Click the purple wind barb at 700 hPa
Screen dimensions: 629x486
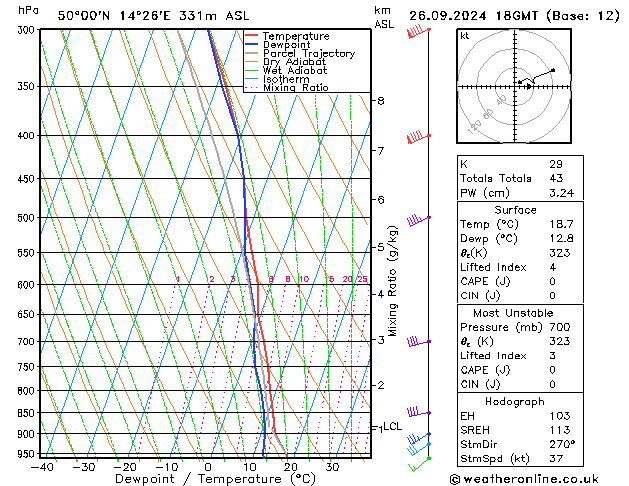[417, 342]
